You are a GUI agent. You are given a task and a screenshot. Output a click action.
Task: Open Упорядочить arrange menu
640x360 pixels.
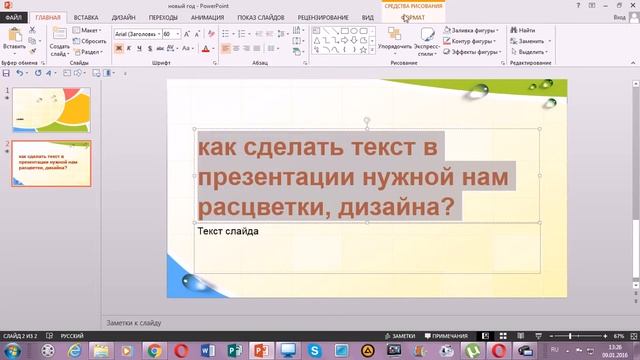pos(395,42)
